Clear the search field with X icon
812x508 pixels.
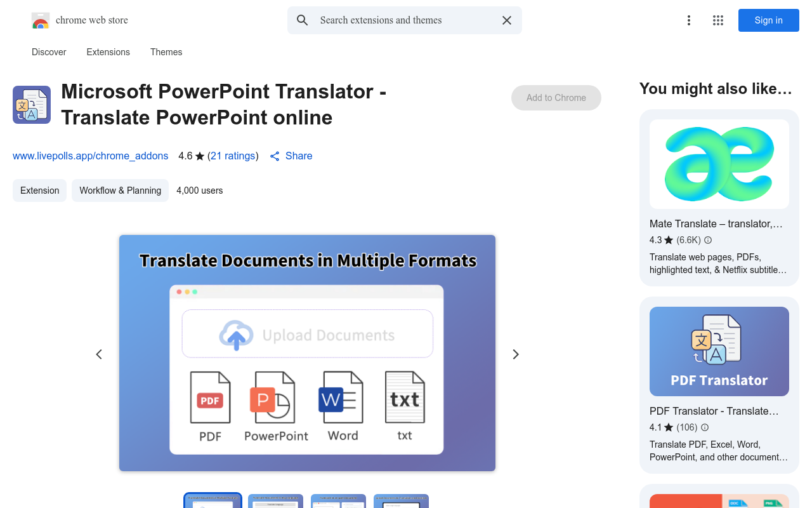507,20
